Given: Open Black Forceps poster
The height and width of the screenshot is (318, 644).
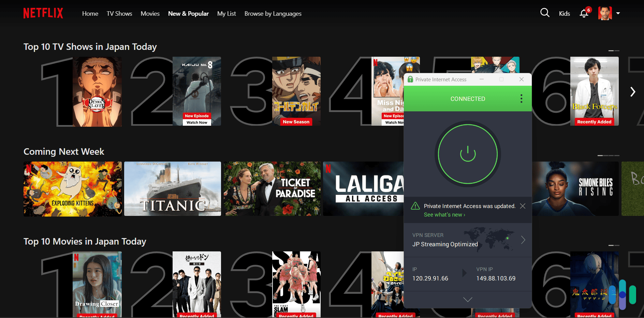Looking at the screenshot, I should pos(595,91).
